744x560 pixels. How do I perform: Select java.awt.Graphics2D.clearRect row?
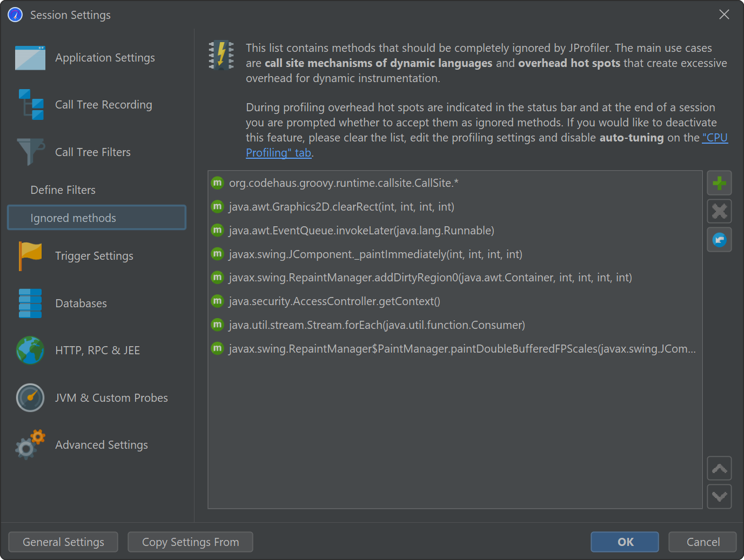[455, 206]
